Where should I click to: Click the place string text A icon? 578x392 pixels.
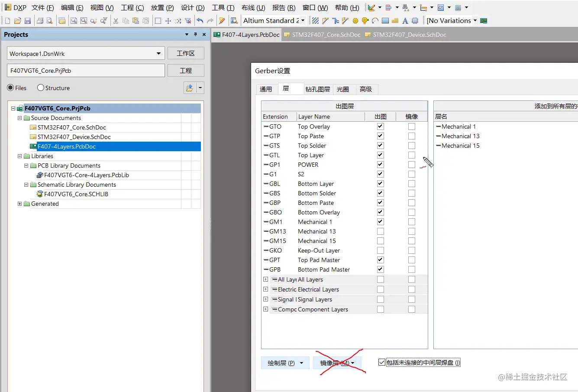pyautogui.click(x=405, y=21)
